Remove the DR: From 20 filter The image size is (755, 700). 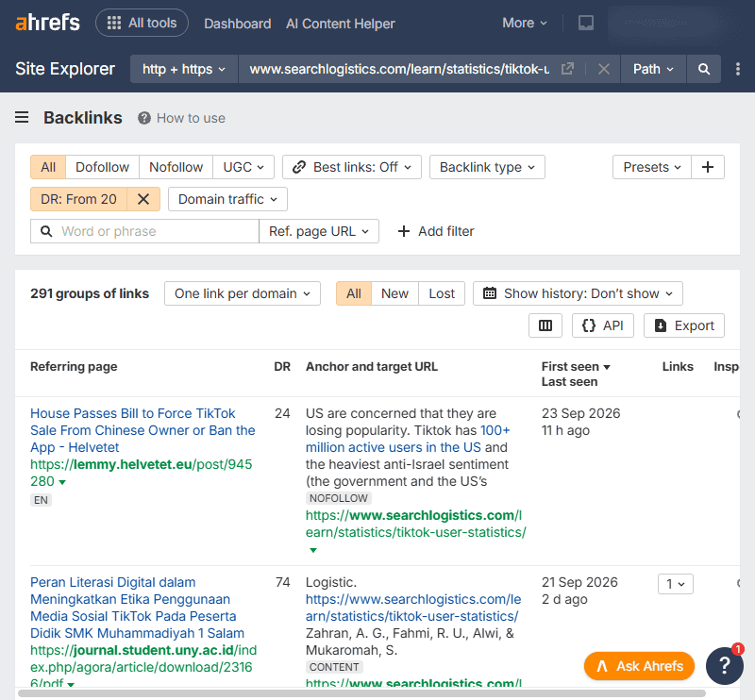[143, 199]
